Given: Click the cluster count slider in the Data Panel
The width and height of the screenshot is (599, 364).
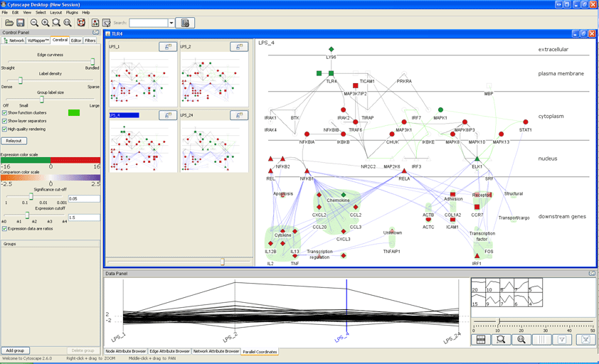Looking at the screenshot, I should [x=498, y=321].
